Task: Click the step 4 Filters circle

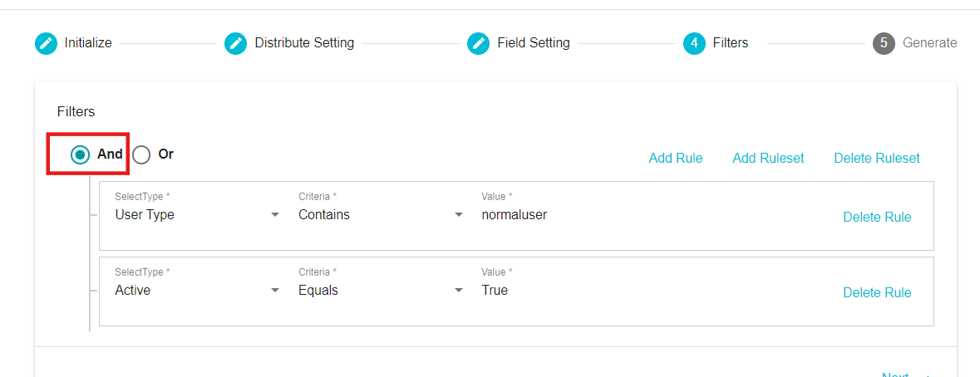Action: tap(694, 43)
